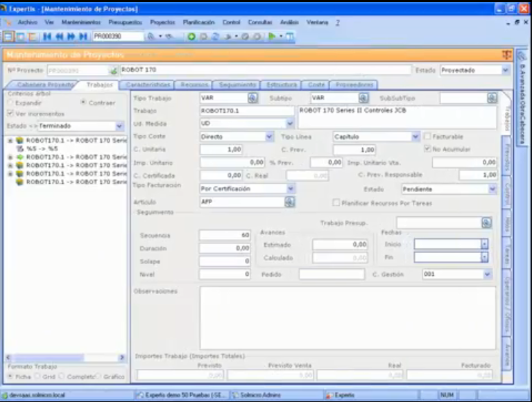Open the Artículo lookup icon

[289, 202]
